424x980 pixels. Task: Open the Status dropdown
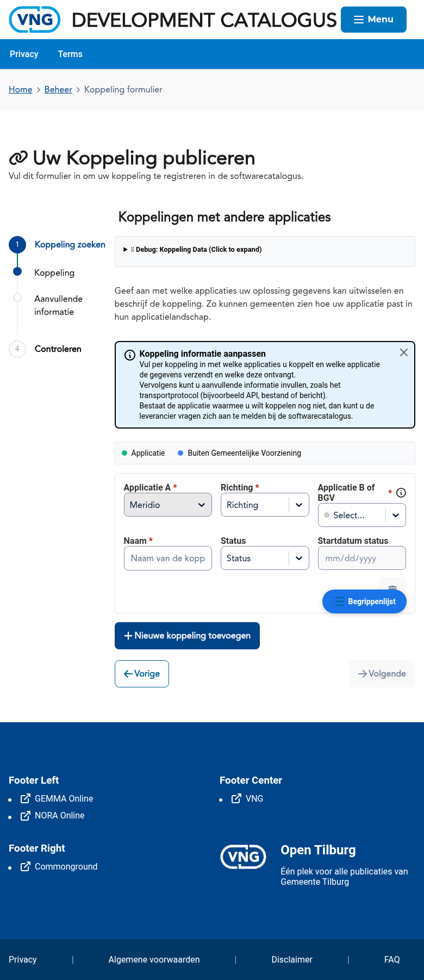(x=265, y=558)
